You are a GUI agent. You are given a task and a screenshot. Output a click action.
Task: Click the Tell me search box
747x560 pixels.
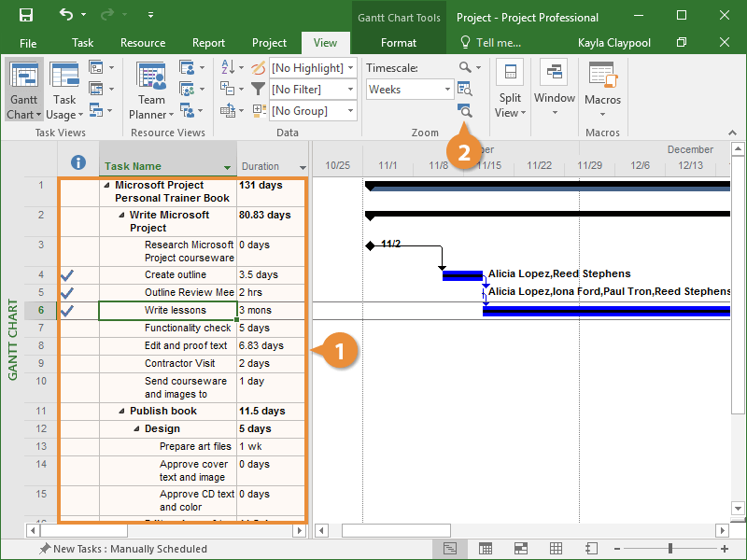coord(490,43)
